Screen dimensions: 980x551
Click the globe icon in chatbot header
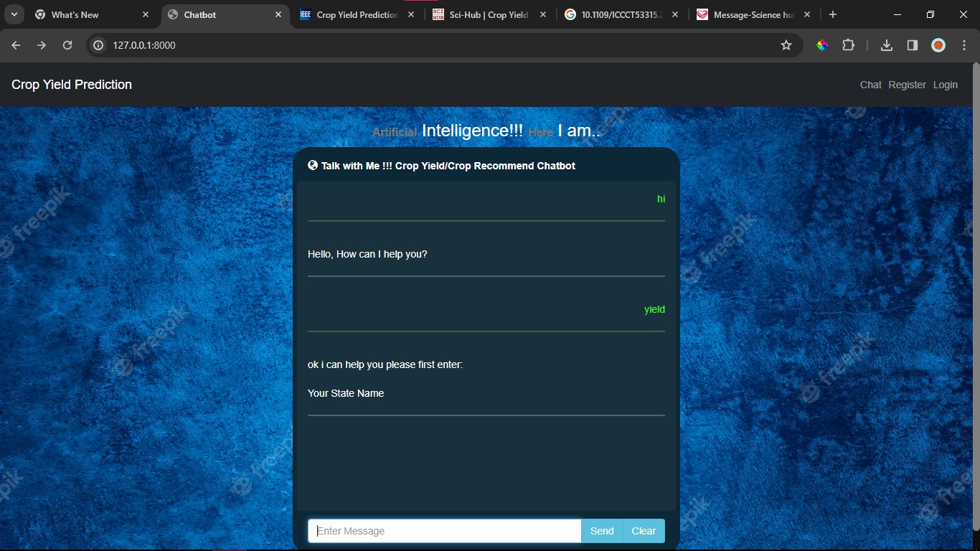312,165
